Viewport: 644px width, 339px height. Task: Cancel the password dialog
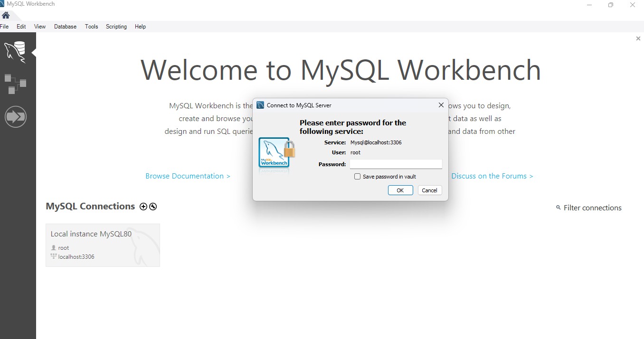point(429,190)
